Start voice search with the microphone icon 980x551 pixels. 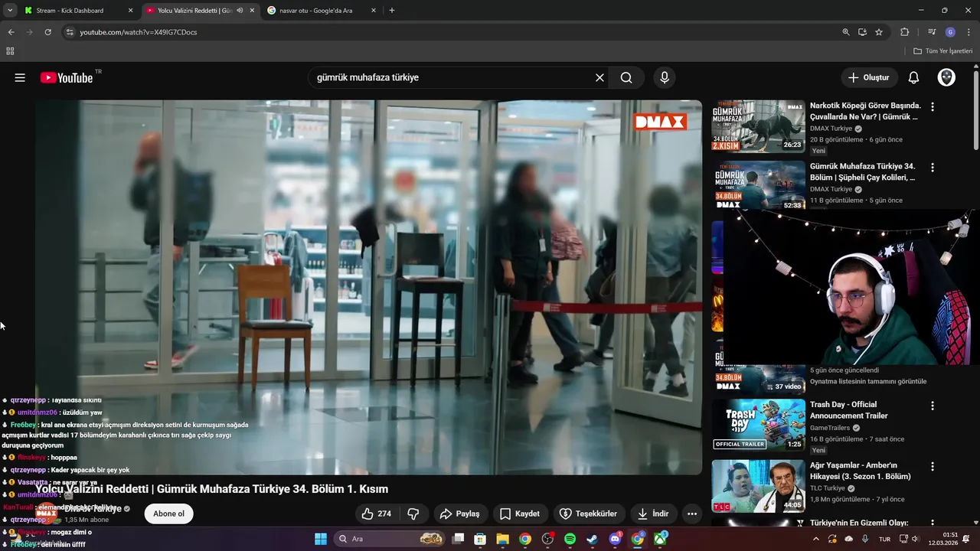(664, 77)
